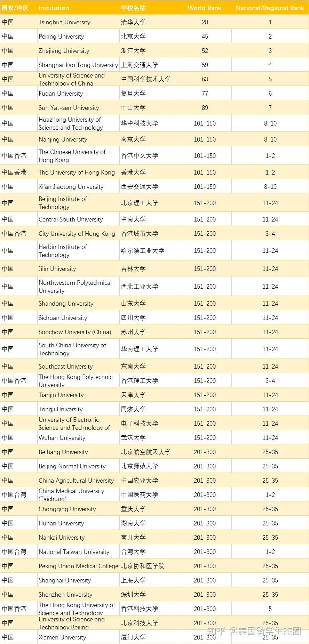Image resolution: width=309 pixels, height=644 pixels.
Task: Select the Xi'an Jiaotong University cell
Action: coord(78,187)
